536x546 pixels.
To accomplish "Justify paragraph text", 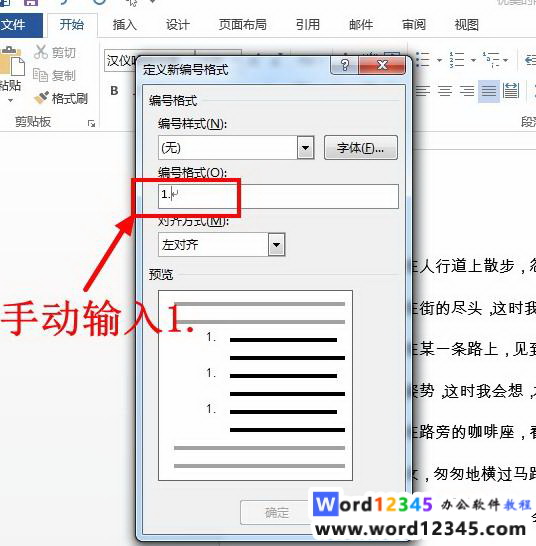I will pyautogui.click(x=489, y=91).
